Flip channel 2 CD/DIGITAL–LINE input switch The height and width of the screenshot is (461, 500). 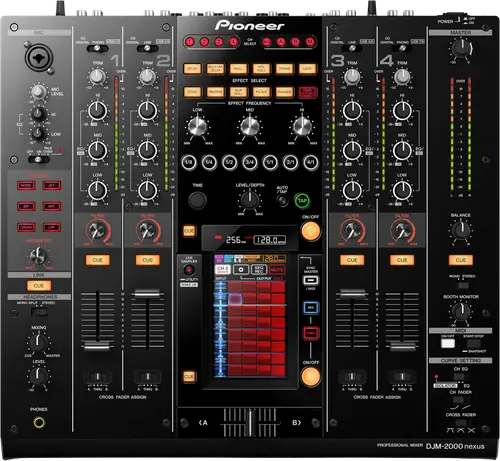(147, 49)
